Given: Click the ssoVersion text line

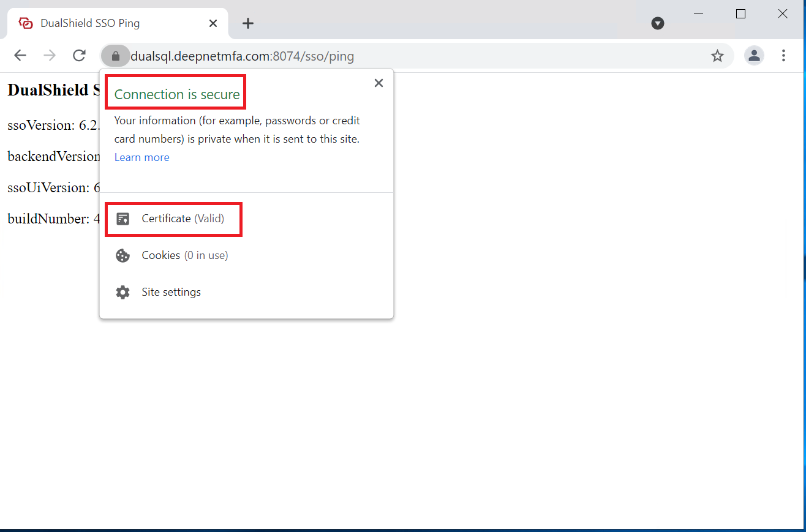Looking at the screenshot, I should coord(53,125).
